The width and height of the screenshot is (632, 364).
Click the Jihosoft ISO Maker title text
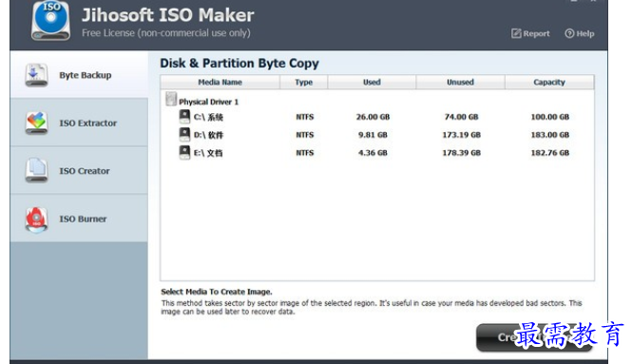[167, 15]
